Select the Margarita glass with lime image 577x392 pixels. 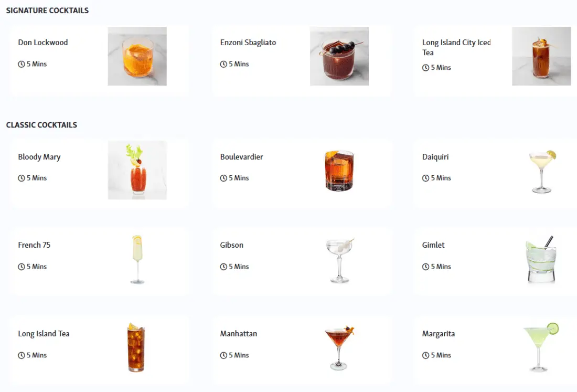[541, 347]
